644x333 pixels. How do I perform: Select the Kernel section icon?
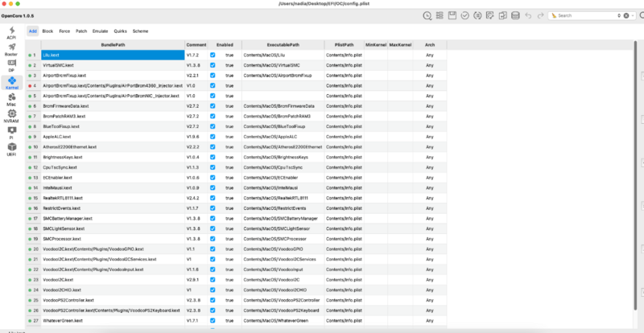click(x=11, y=83)
